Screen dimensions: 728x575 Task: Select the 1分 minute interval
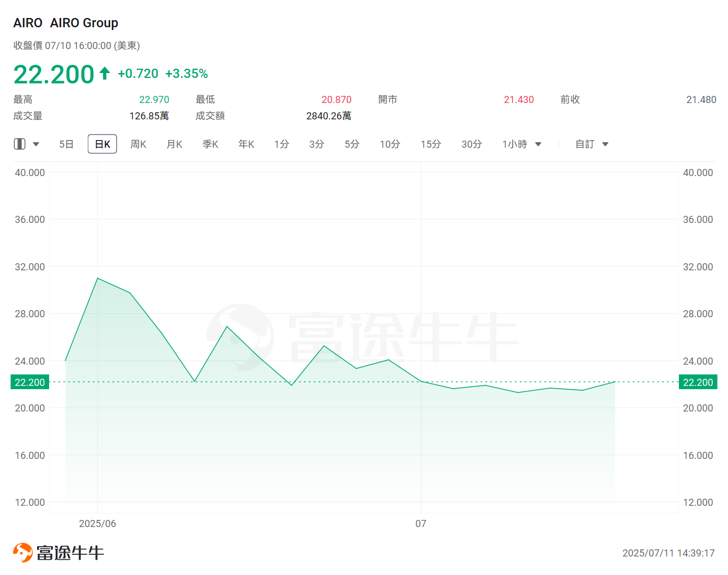[x=282, y=144]
